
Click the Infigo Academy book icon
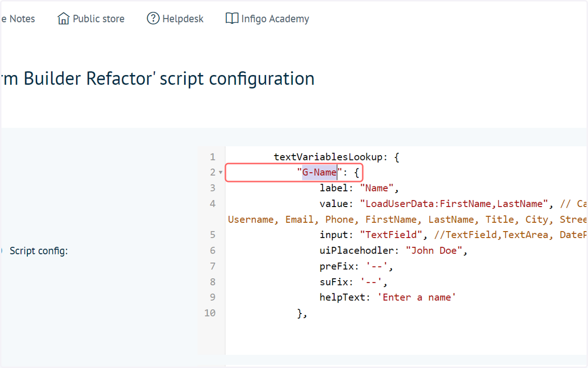pos(232,19)
